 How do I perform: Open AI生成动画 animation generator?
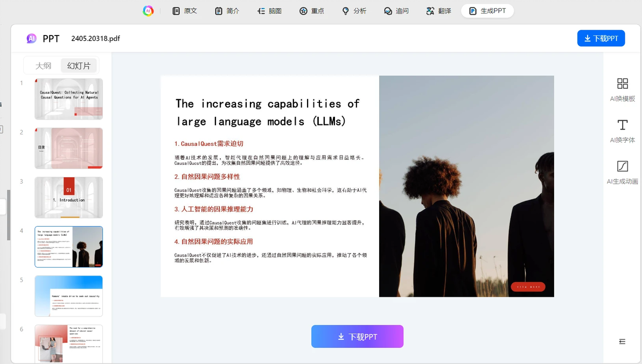coord(623,172)
